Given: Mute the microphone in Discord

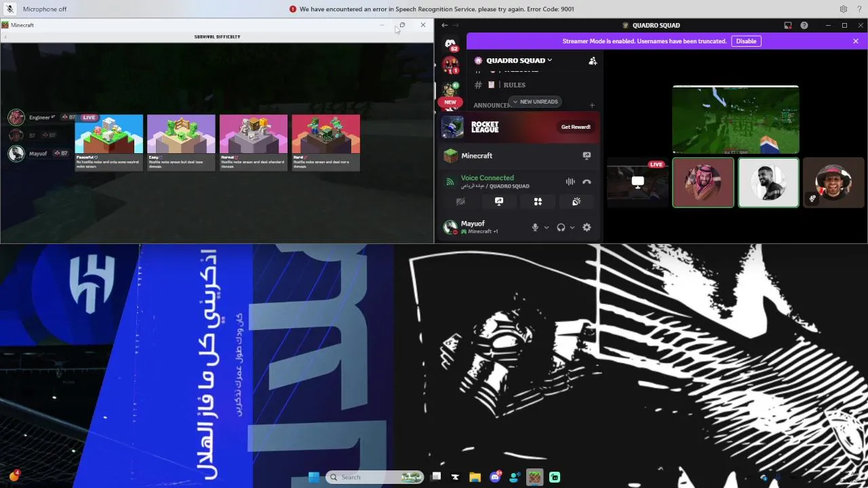Looking at the screenshot, I should click(535, 228).
